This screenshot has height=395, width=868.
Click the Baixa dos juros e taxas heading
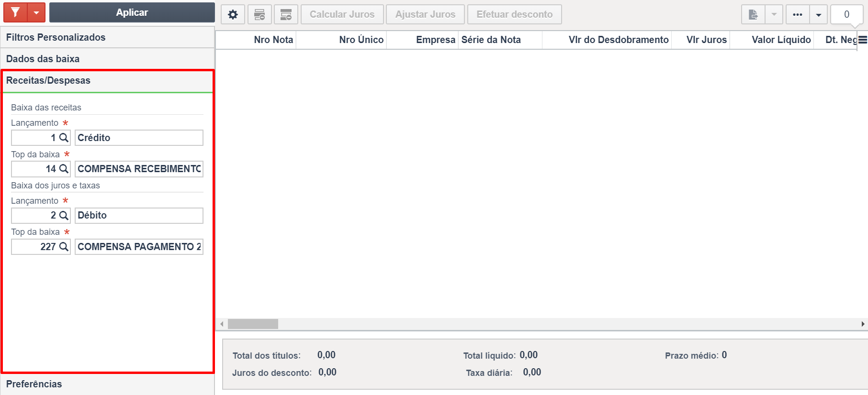[x=56, y=186]
